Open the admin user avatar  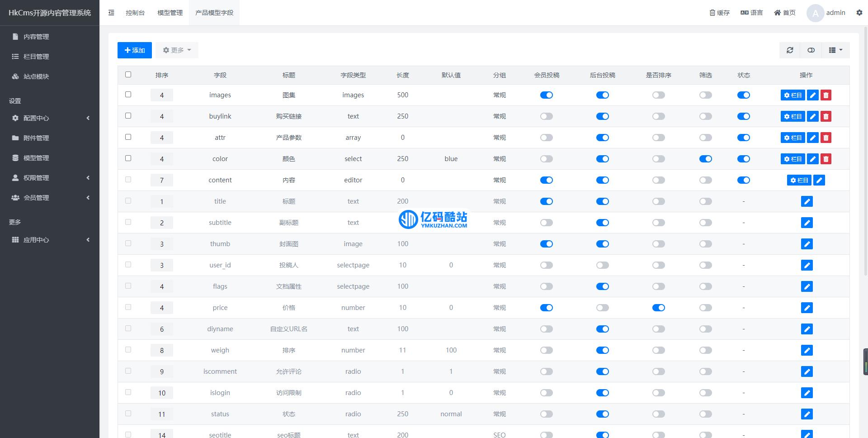pyautogui.click(x=815, y=13)
